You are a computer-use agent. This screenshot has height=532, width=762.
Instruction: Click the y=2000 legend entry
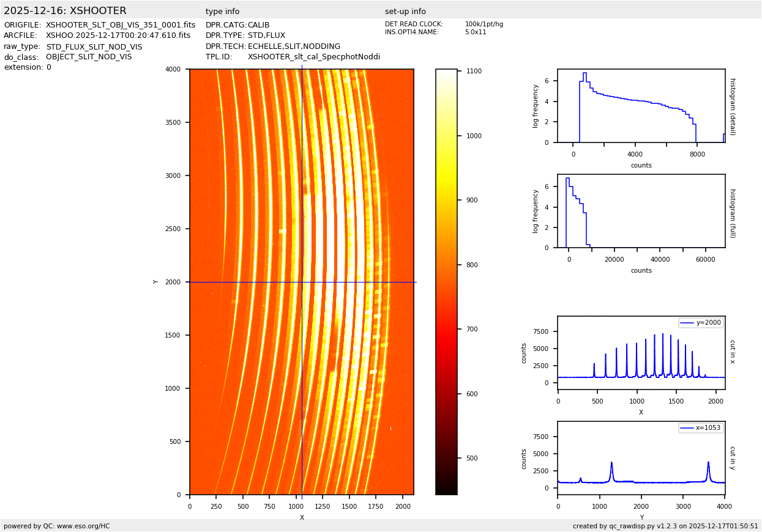700,323
